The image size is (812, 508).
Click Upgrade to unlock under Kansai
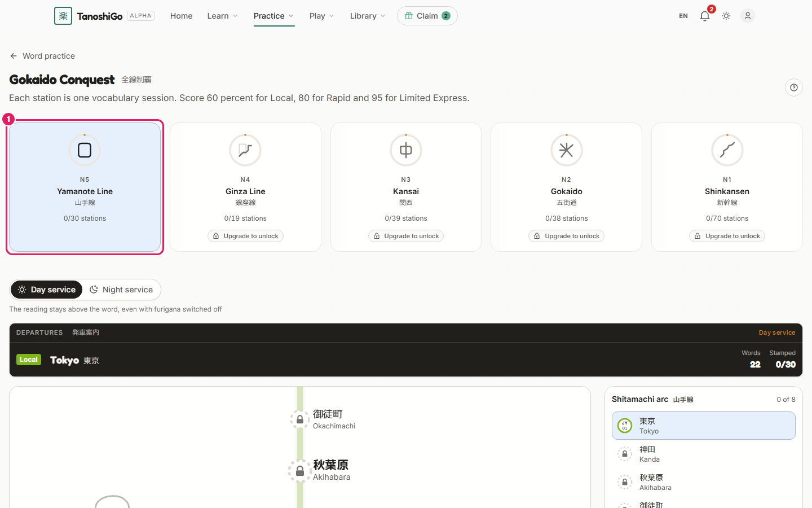(406, 236)
